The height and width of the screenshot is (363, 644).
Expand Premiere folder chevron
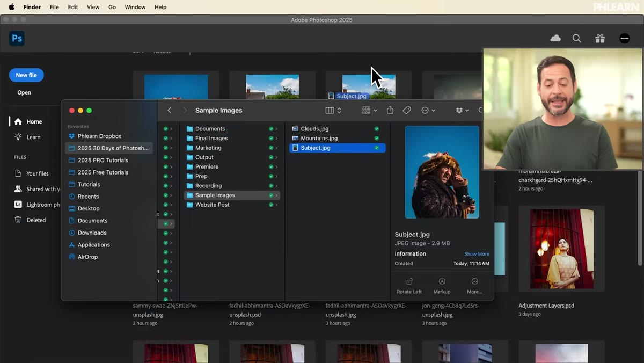click(x=277, y=167)
